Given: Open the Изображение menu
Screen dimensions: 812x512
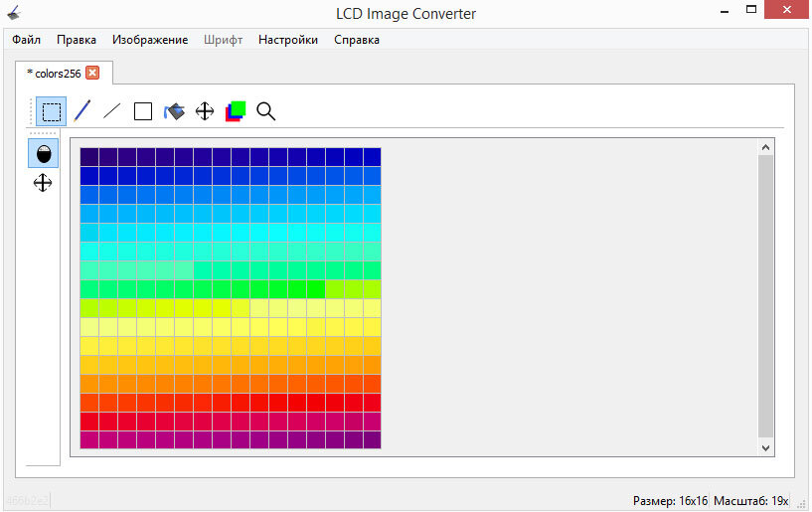Looking at the screenshot, I should [150, 40].
